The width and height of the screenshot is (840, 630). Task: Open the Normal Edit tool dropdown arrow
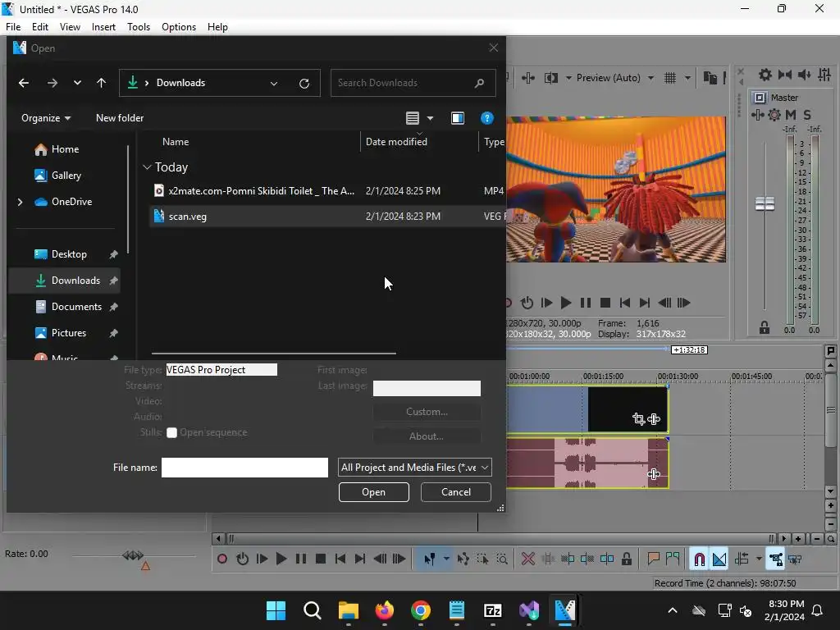click(446, 559)
